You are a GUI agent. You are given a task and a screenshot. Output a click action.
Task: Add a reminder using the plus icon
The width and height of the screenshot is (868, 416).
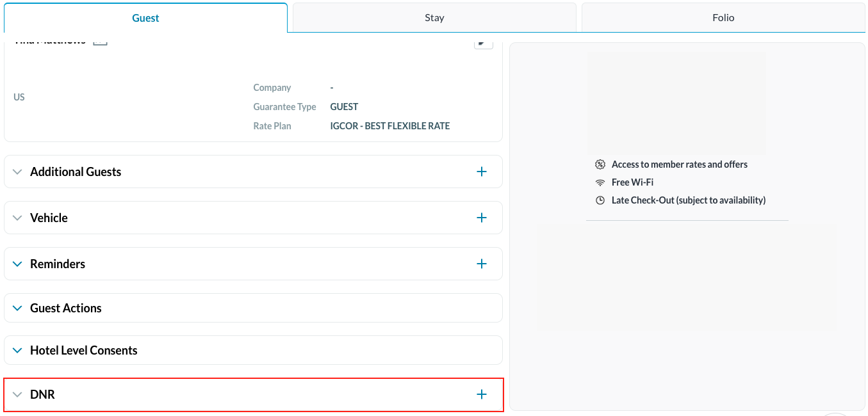coord(482,264)
